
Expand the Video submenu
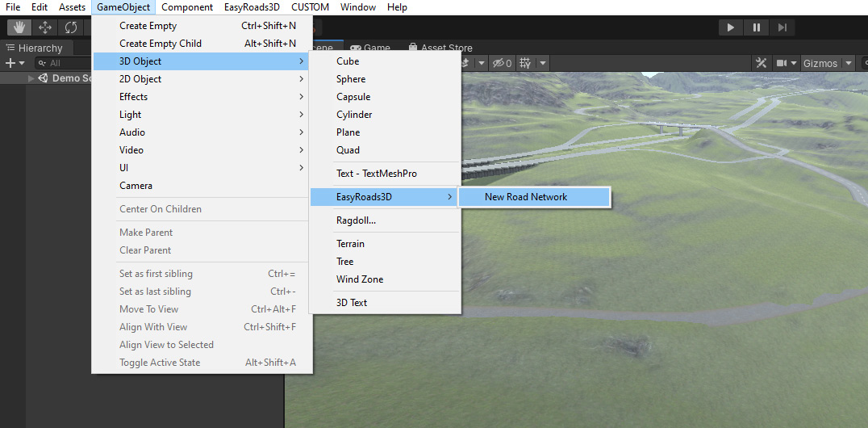[202, 149]
